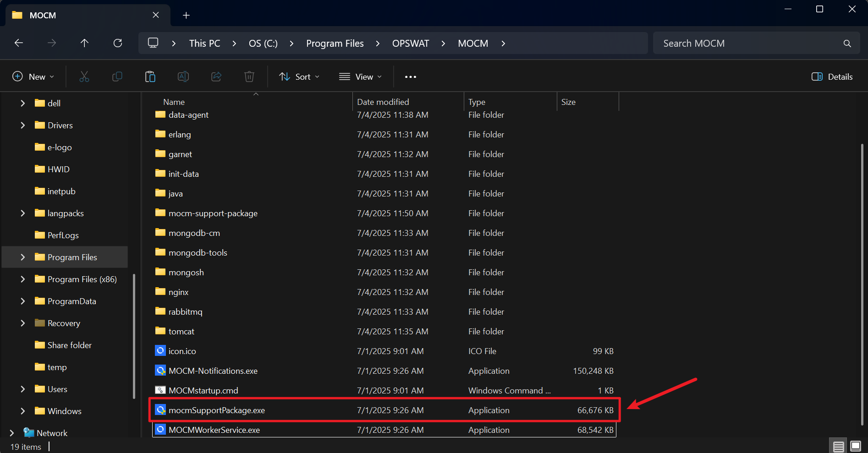Click the file list vertical scrollbar
Image resolution: width=868 pixels, height=453 pixels.
(x=862, y=284)
